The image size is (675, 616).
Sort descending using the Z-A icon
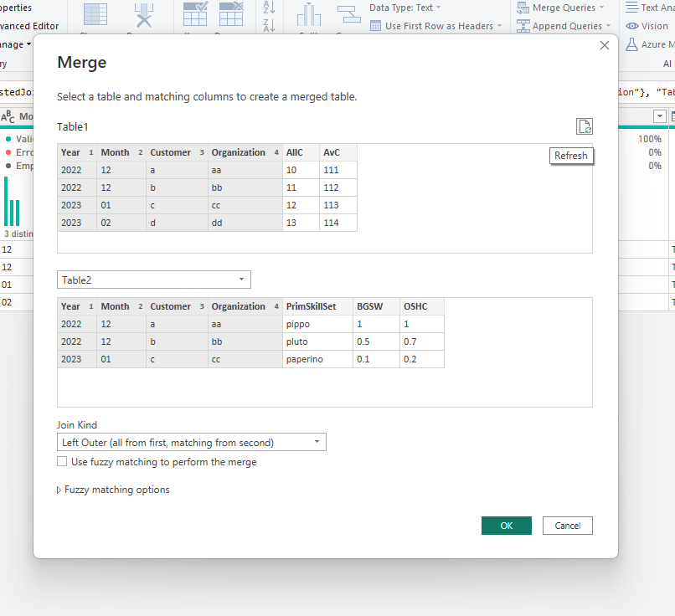pos(269,25)
